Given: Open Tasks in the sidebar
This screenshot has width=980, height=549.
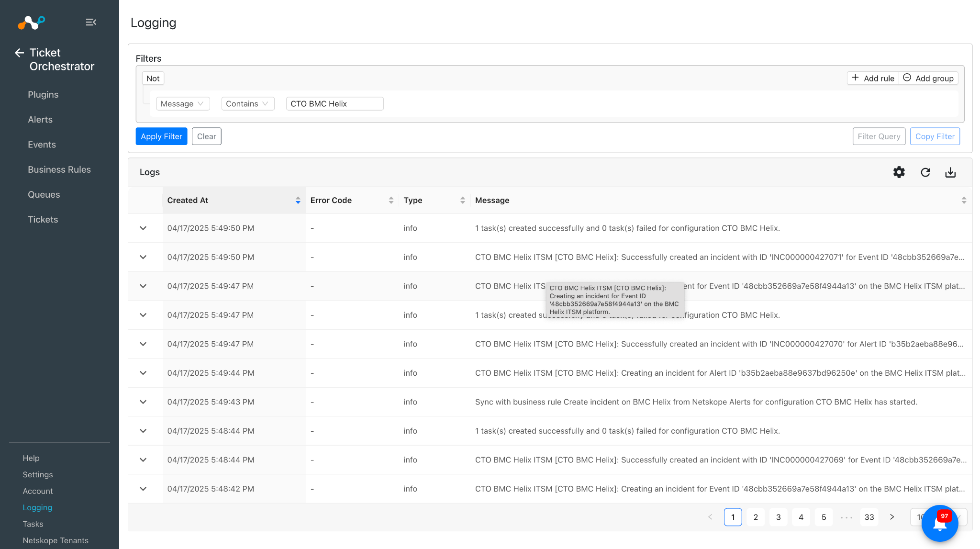Looking at the screenshot, I should [x=33, y=524].
